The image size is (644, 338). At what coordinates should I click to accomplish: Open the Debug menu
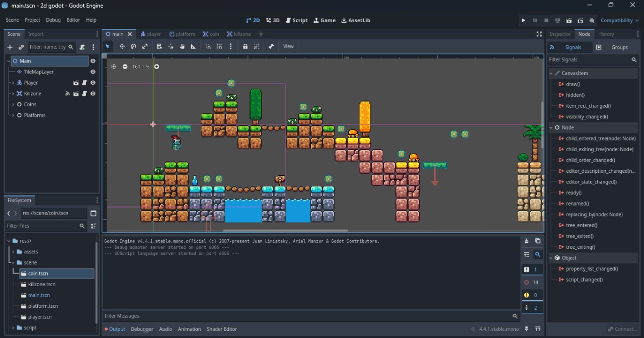point(53,20)
